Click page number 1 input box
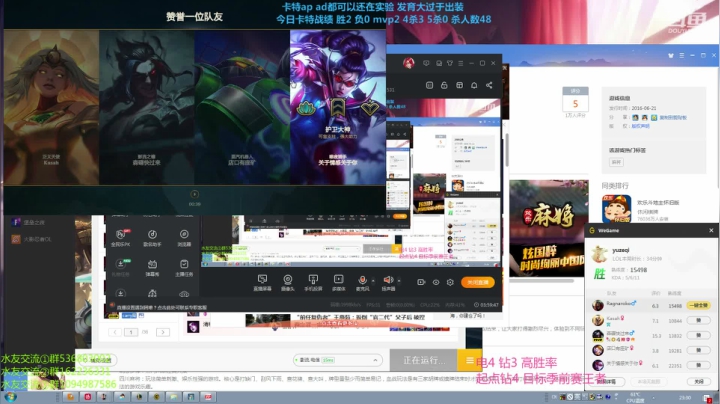The height and width of the screenshot is (404, 720). coord(131,332)
